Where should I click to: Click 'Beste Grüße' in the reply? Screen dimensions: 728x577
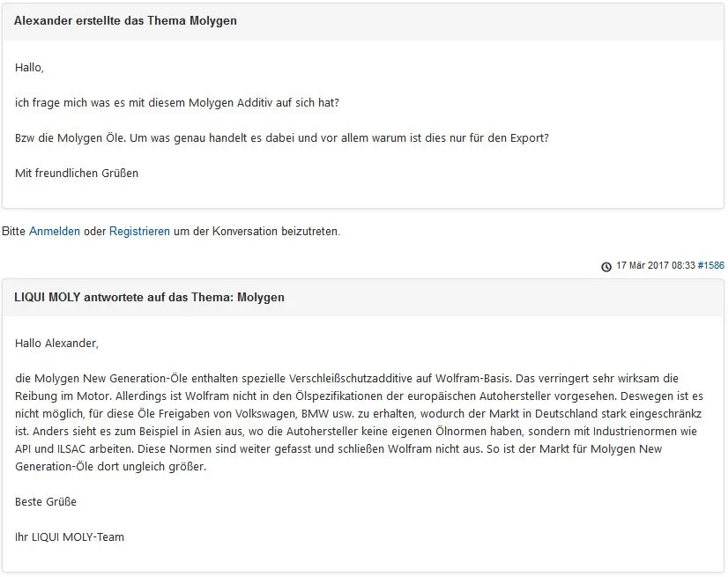pyautogui.click(x=46, y=502)
